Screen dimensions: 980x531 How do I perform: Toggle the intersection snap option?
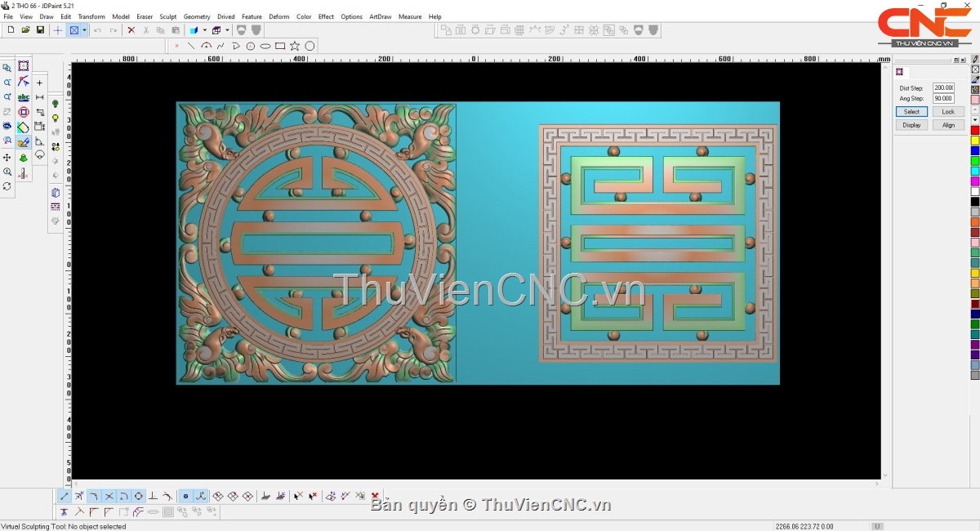click(x=109, y=496)
